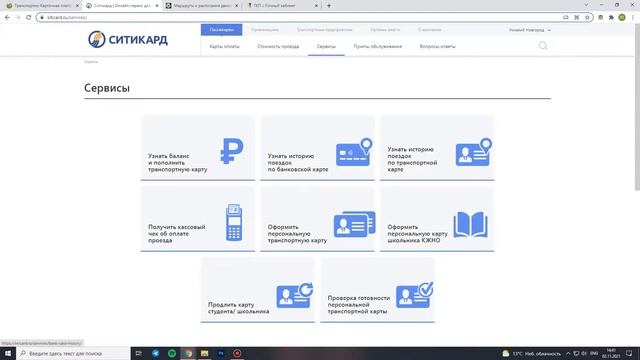Viewport: 640px width, 360px height.
Task: Click the Сервисы breadcrumb link
Action: coord(91,62)
